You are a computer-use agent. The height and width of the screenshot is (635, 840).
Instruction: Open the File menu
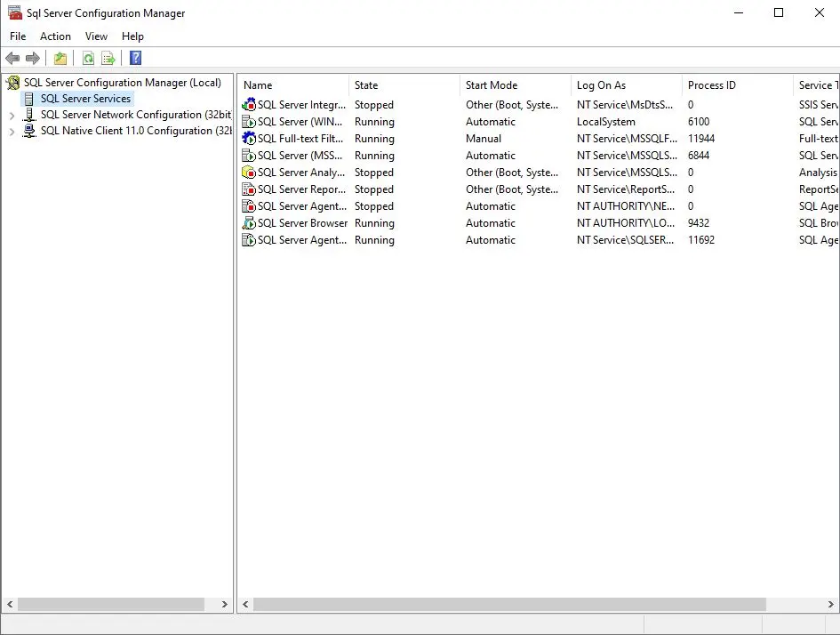(17, 36)
